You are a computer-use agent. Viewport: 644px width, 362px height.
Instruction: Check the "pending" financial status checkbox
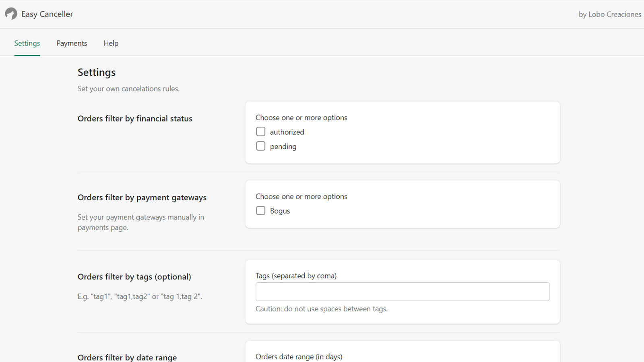click(260, 146)
